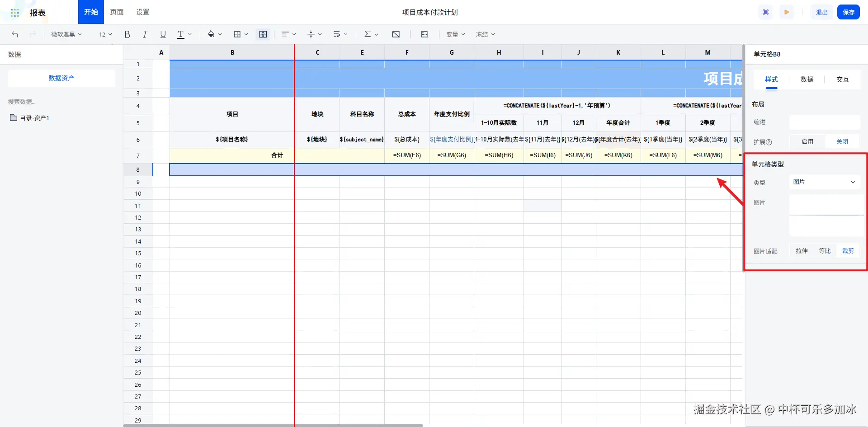Screen dimensions: 868x427
Task: Undo the last action
Action: tap(15, 34)
